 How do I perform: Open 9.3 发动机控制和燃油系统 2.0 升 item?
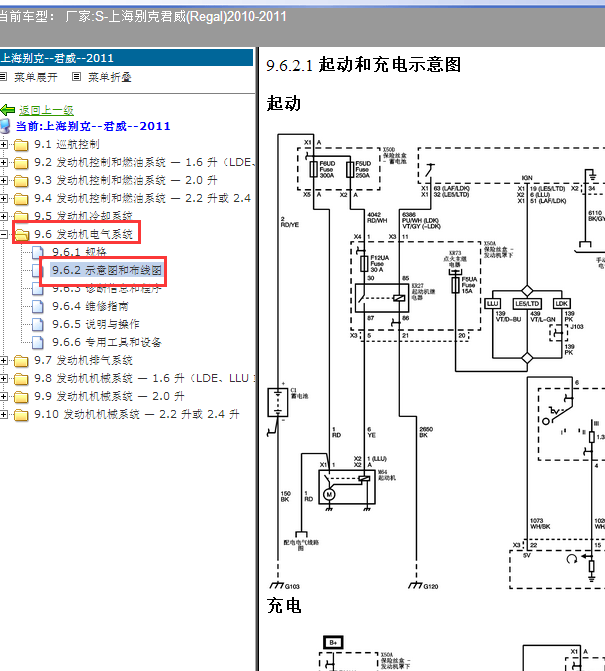click(x=126, y=180)
